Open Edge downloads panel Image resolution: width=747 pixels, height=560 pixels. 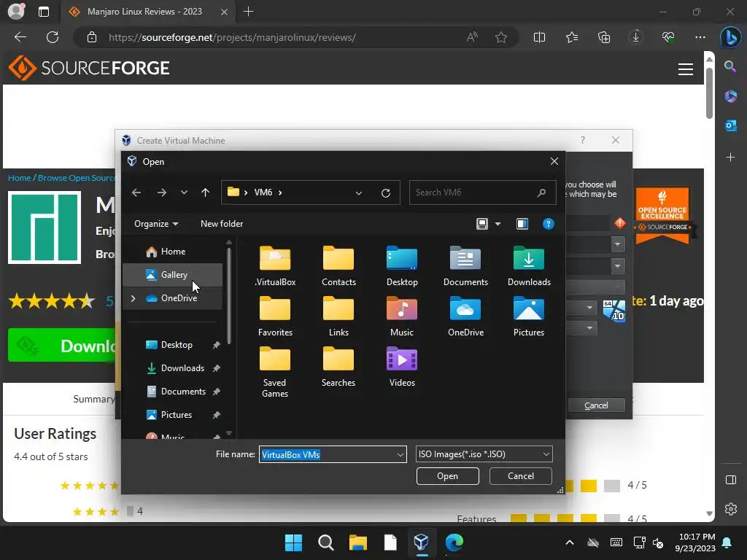(636, 37)
